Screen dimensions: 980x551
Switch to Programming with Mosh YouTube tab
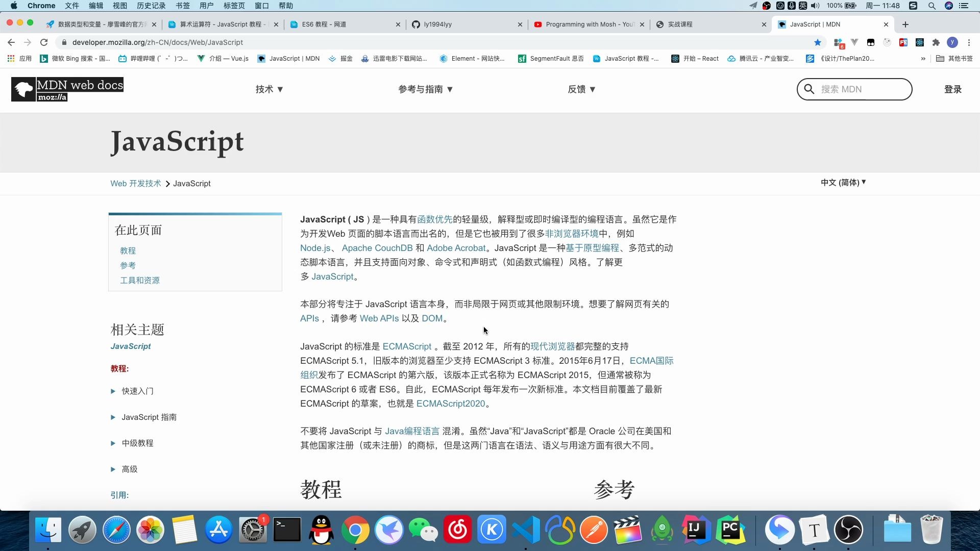tap(589, 24)
